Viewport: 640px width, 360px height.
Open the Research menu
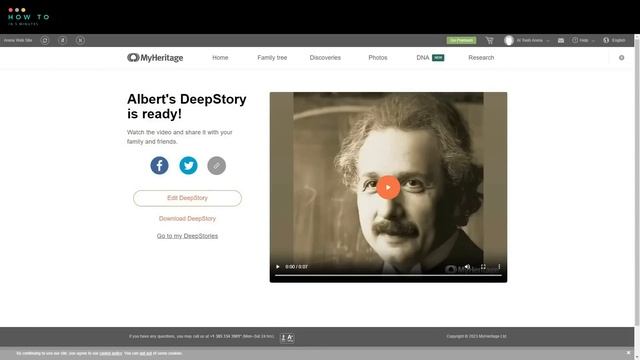click(481, 58)
